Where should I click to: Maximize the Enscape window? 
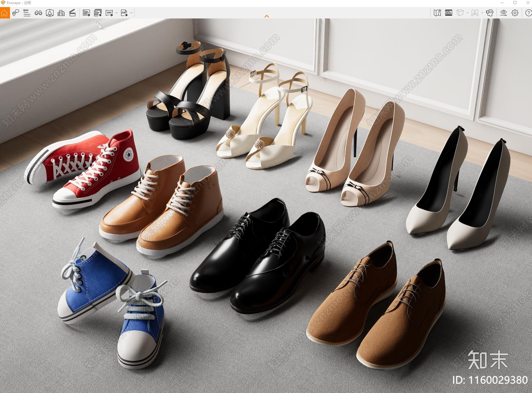click(x=515, y=3)
